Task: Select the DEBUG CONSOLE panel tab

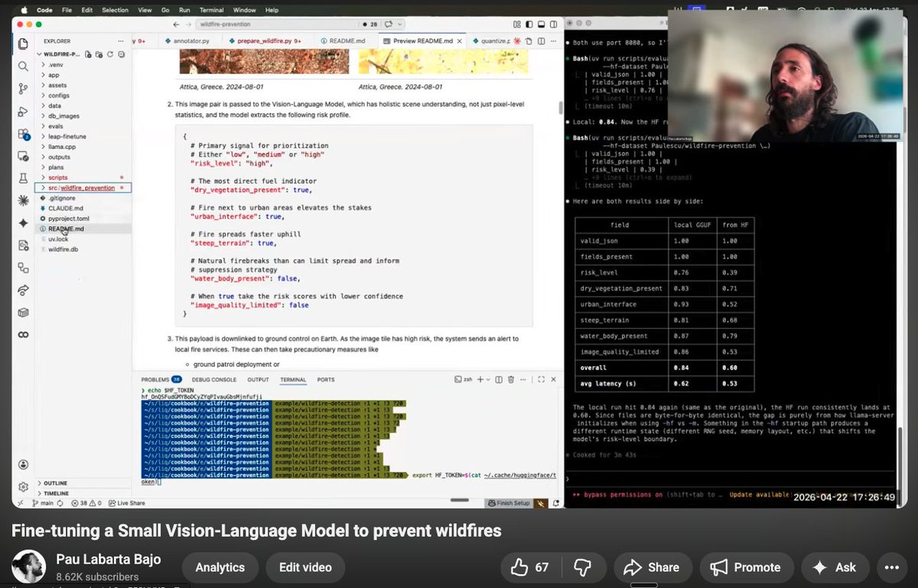Action: click(x=214, y=379)
